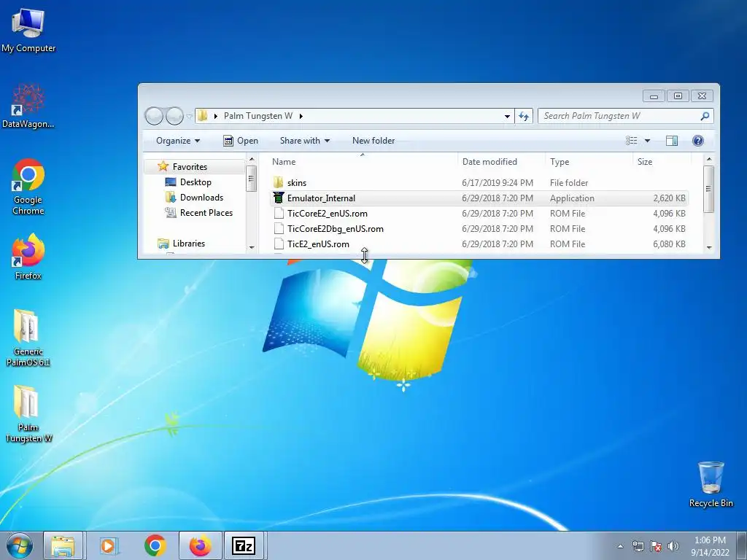Viewport: 747px width, 560px height.
Task: Create a New folder
Action: coord(373,141)
